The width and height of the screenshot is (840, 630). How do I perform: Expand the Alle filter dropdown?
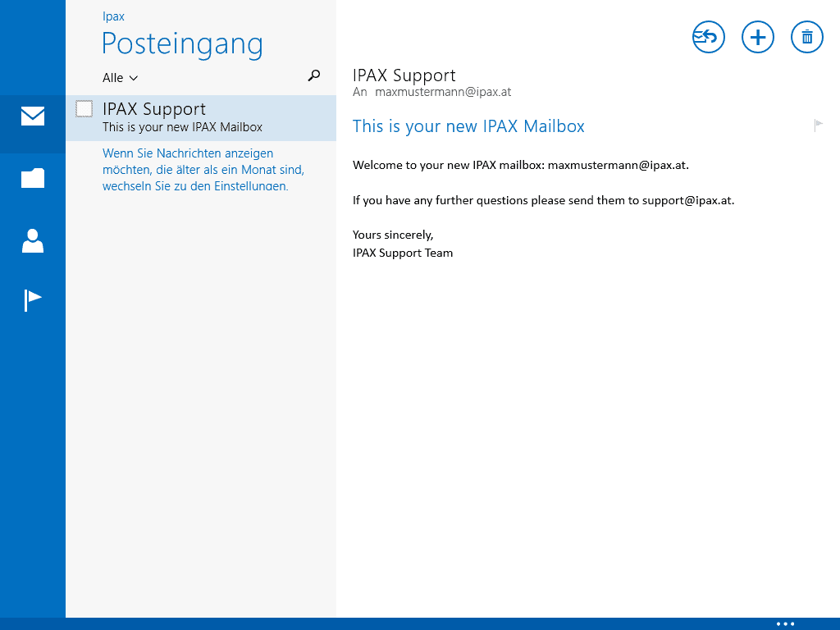click(120, 78)
